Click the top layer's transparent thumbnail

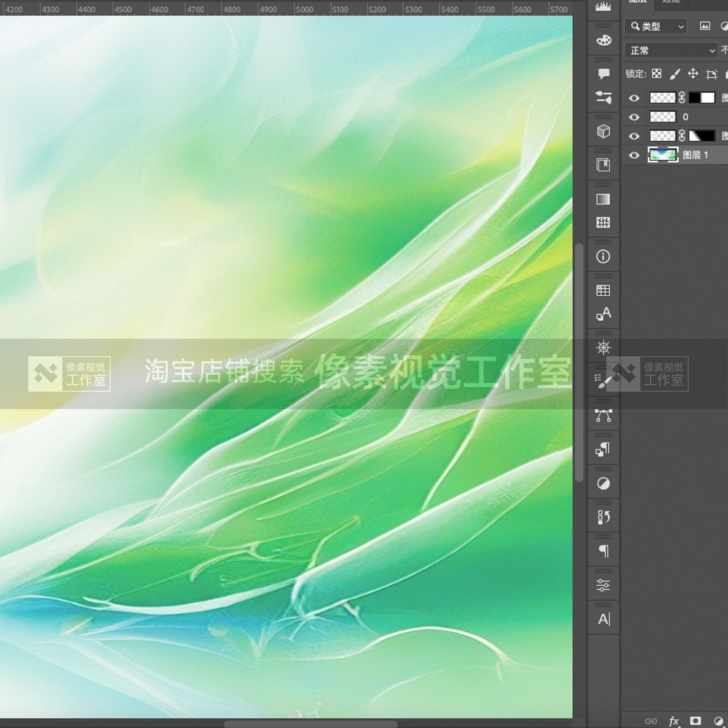663,98
